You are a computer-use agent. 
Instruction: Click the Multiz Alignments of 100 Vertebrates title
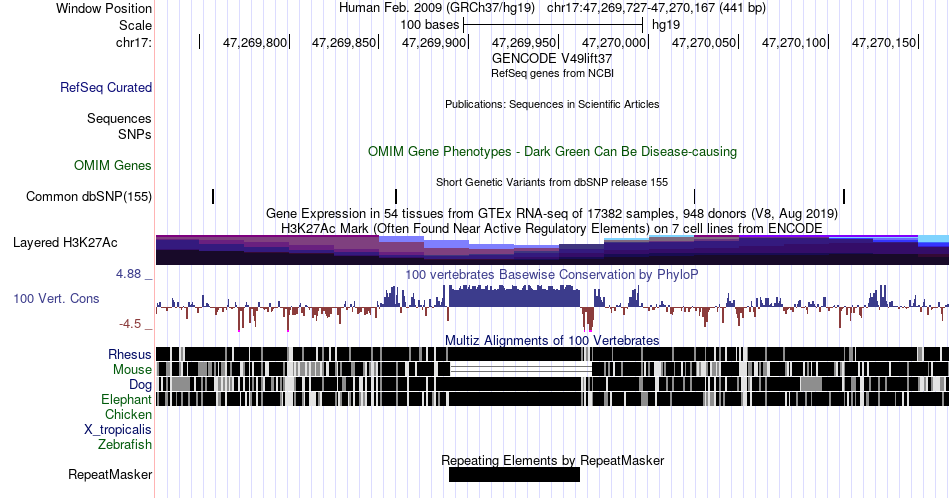tap(552, 340)
